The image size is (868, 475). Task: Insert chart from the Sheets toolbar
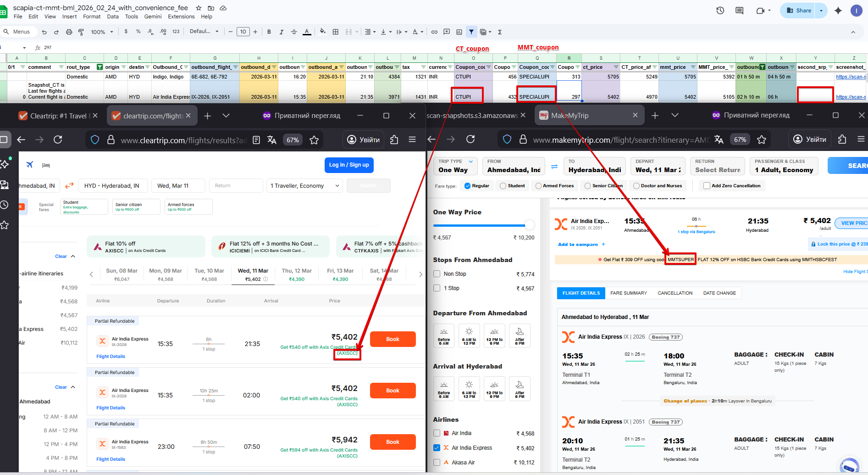coord(459,32)
